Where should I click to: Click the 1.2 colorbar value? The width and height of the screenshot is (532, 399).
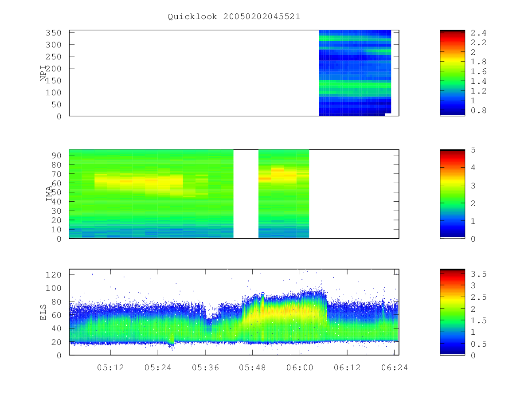tap(478, 91)
